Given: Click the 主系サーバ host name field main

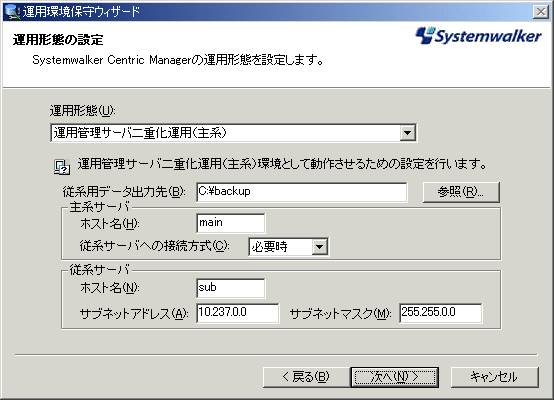Looking at the screenshot, I should [230, 223].
